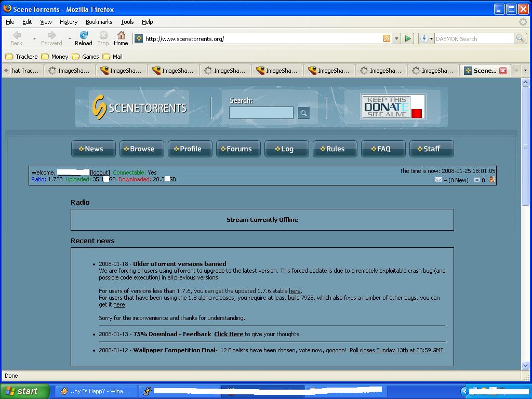Open the "4 (0 New)" messages link

pyautogui.click(x=456, y=180)
